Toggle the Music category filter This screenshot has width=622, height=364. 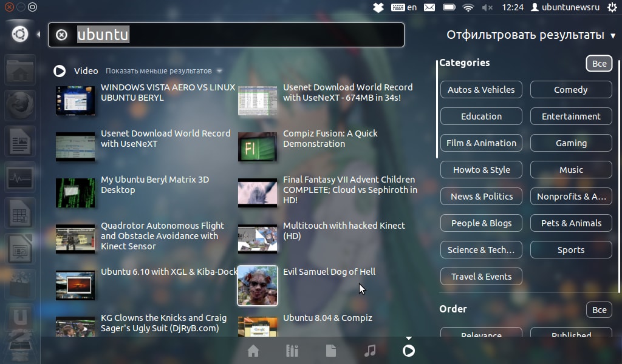pyautogui.click(x=571, y=169)
